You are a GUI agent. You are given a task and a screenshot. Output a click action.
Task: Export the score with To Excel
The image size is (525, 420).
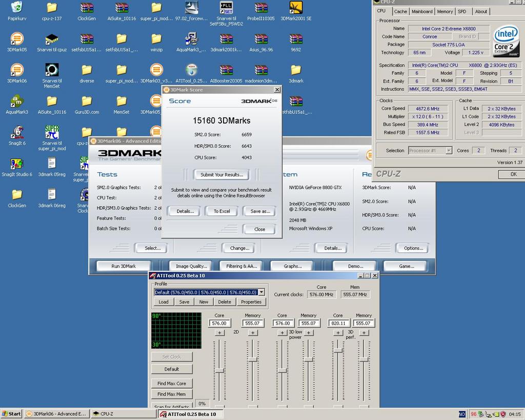221,211
